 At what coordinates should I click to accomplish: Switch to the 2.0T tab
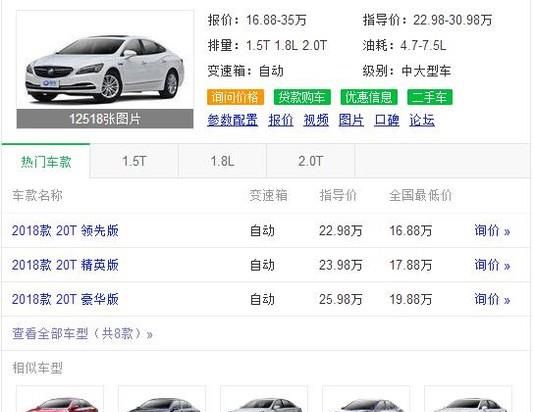pyautogui.click(x=310, y=161)
